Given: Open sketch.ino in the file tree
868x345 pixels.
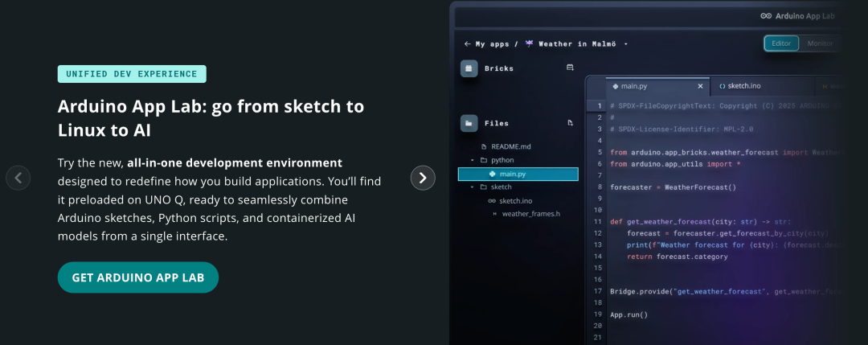Looking at the screenshot, I should coord(515,200).
